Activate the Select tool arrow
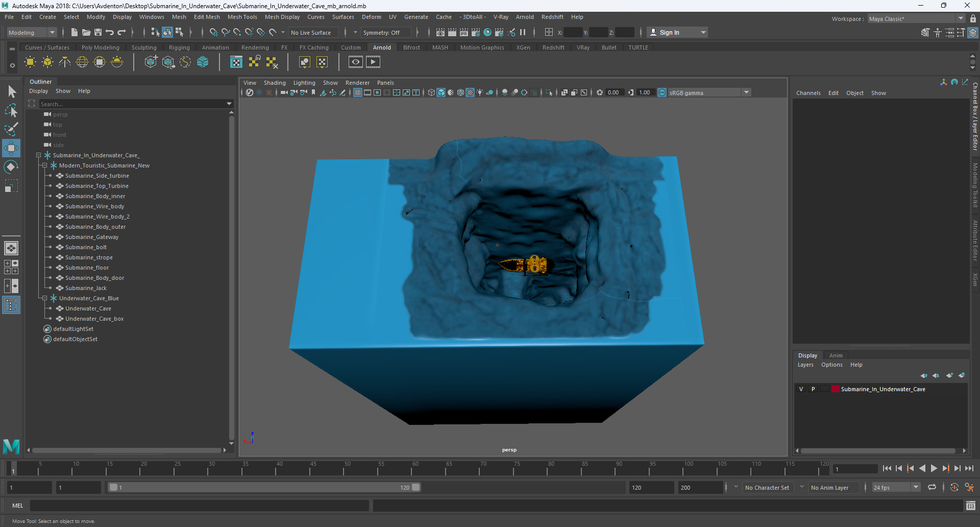Image resolution: width=980 pixels, height=527 pixels. 12,92
